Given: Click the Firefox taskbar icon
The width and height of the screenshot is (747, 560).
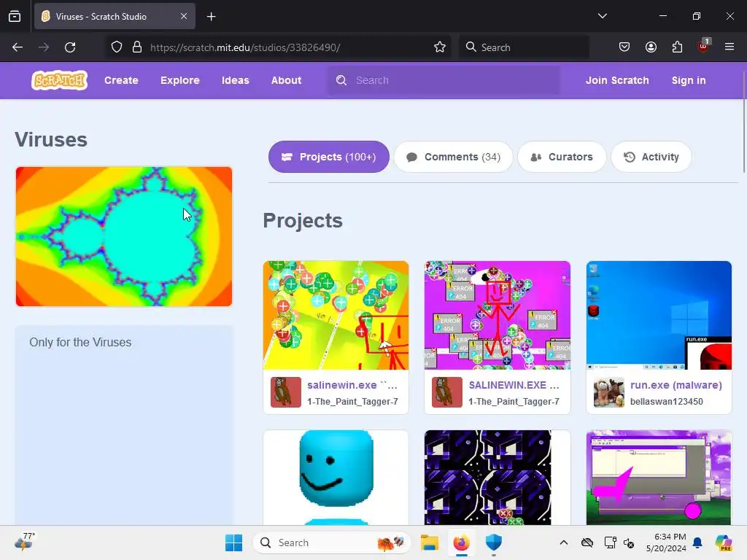Looking at the screenshot, I should 461,542.
